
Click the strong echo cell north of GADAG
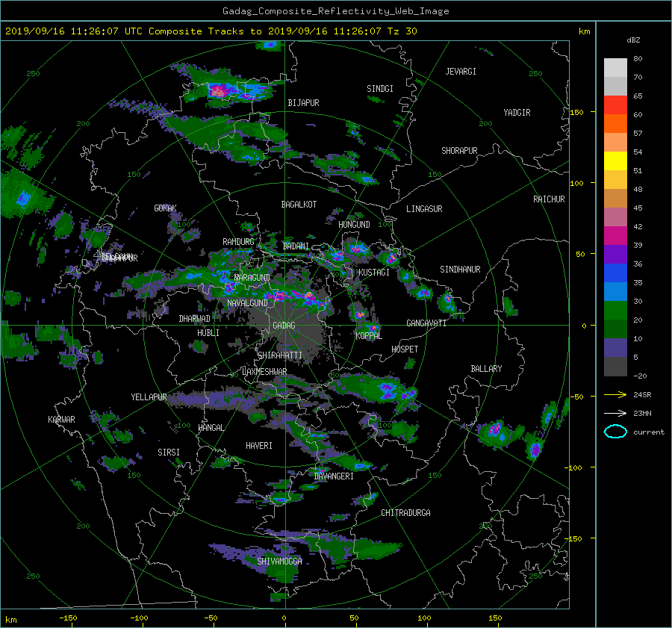click(296, 296)
